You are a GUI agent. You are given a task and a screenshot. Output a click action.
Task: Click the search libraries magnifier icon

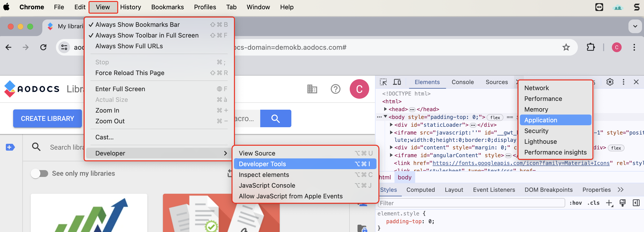pos(36,147)
